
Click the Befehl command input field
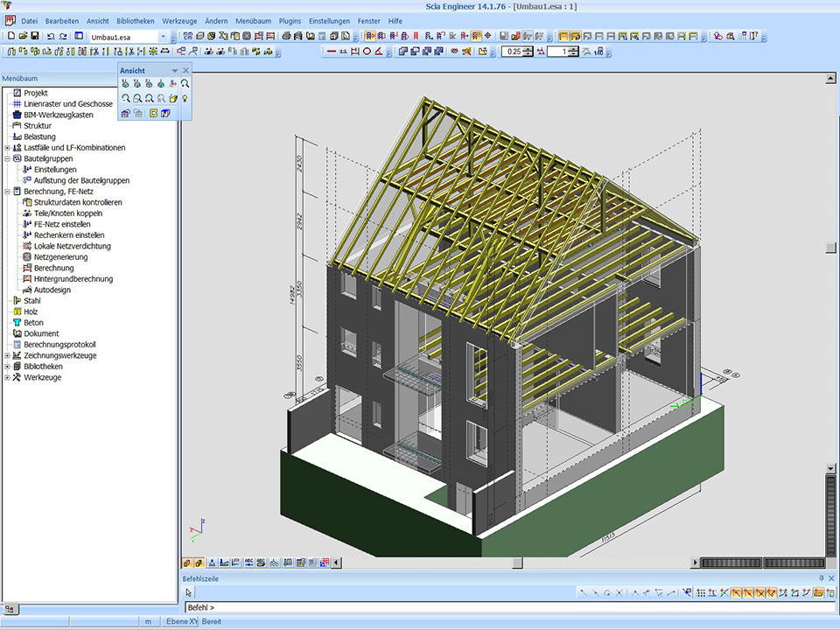[507, 607]
